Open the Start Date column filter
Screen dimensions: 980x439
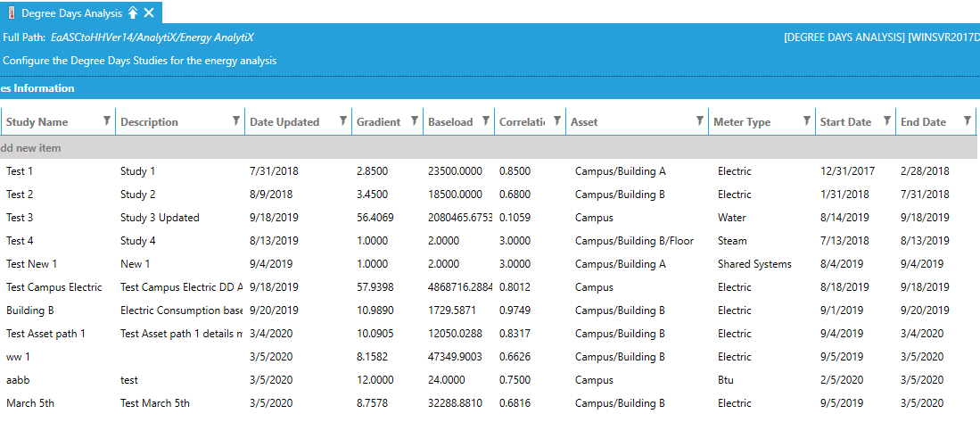click(886, 121)
